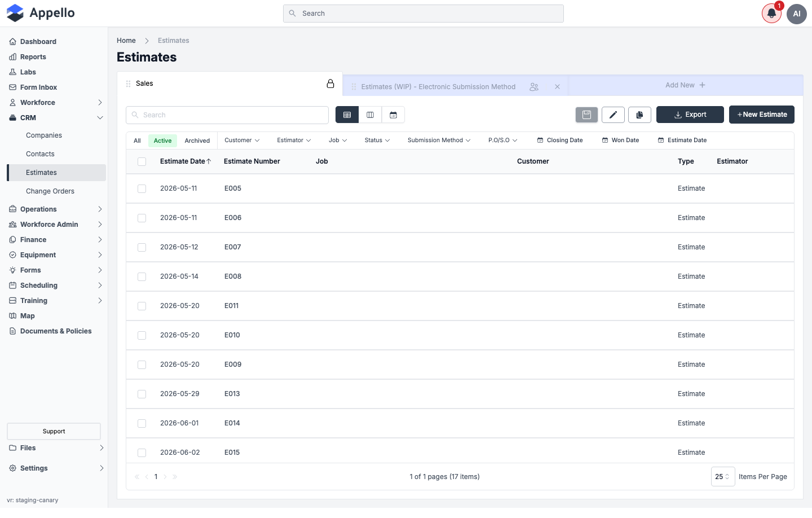The image size is (812, 518).
Task: Open the Status filter dropdown
Action: [377, 141]
